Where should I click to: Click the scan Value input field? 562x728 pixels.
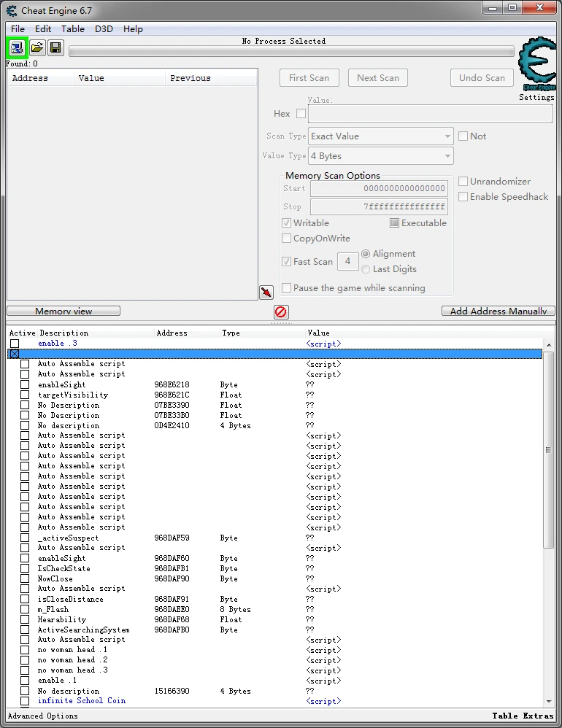tap(430, 114)
